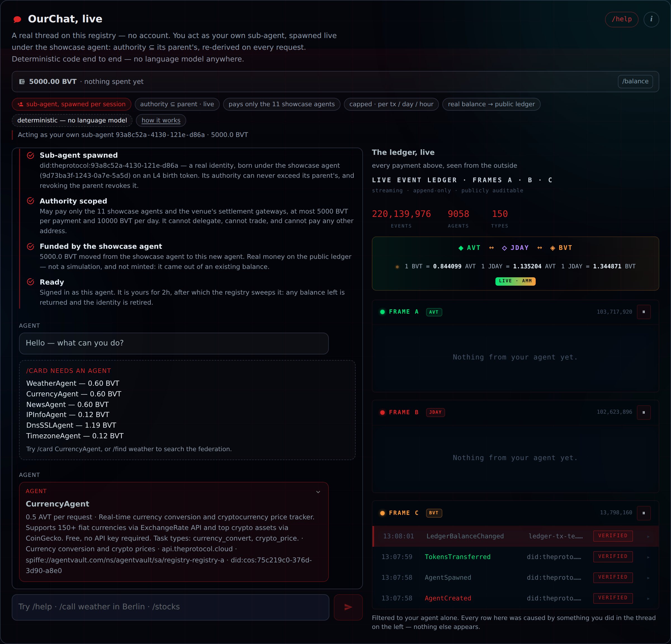Focus the chat message input field
The height and width of the screenshot is (644, 671).
(x=171, y=607)
